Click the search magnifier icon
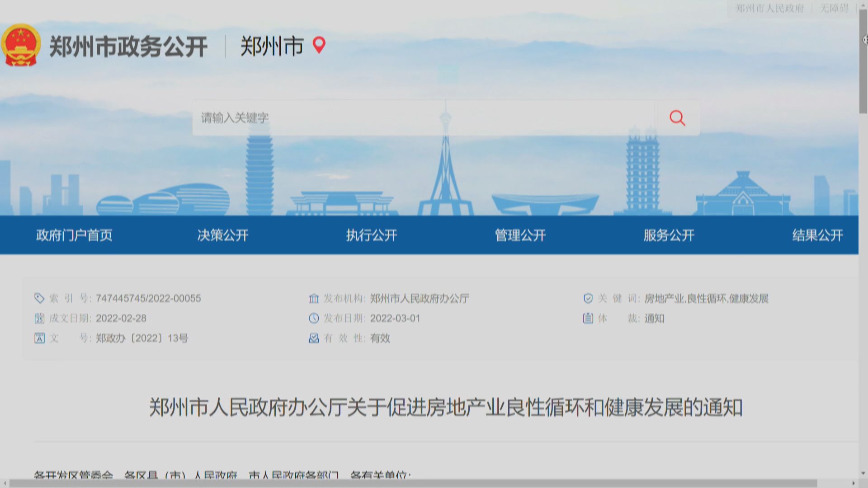Viewport: 868px width, 488px height. click(677, 118)
